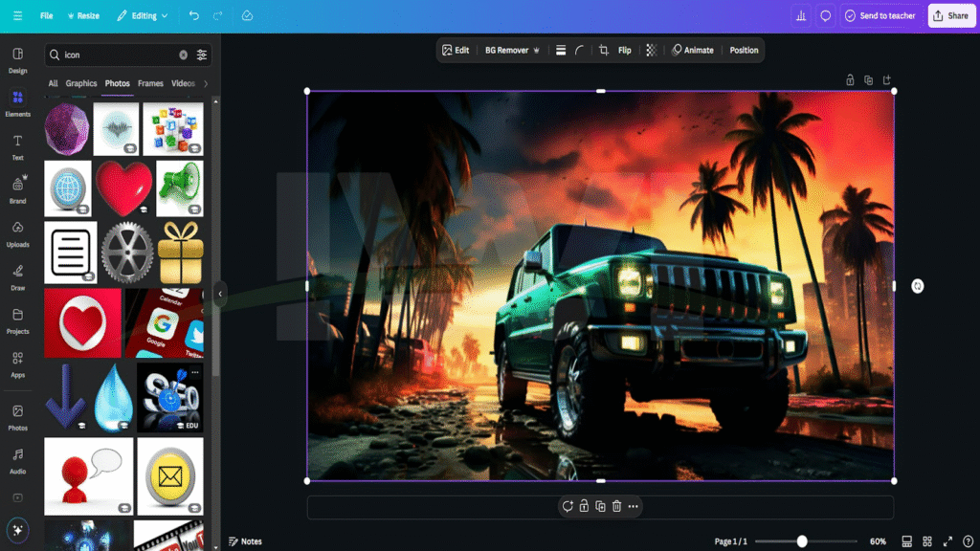Open the border style lines option

[x=561, y=50]
